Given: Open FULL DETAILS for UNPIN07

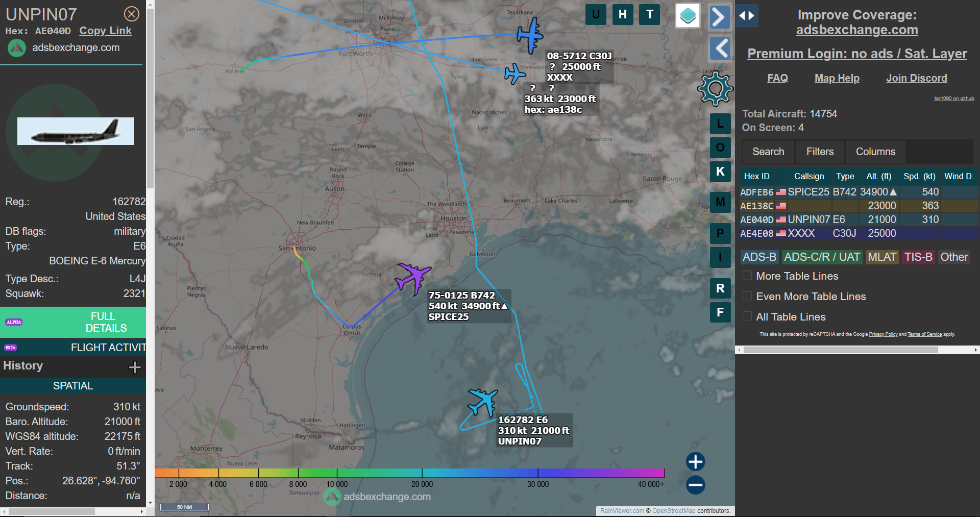Looking at the screenshot, I should 73,322.
